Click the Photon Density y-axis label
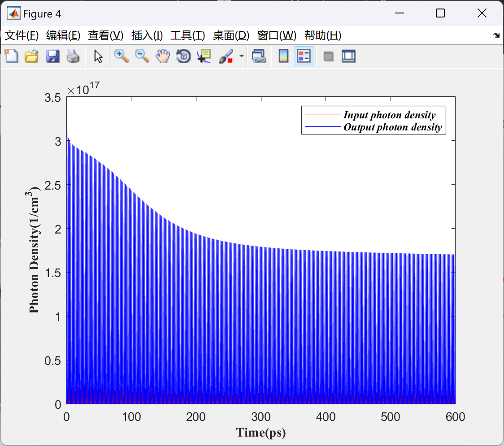 [34, 250]
